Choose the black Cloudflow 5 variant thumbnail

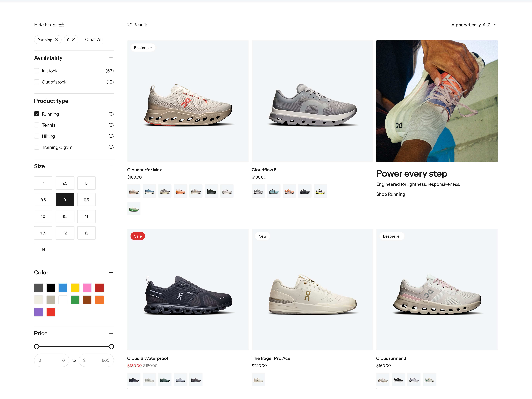305,191
